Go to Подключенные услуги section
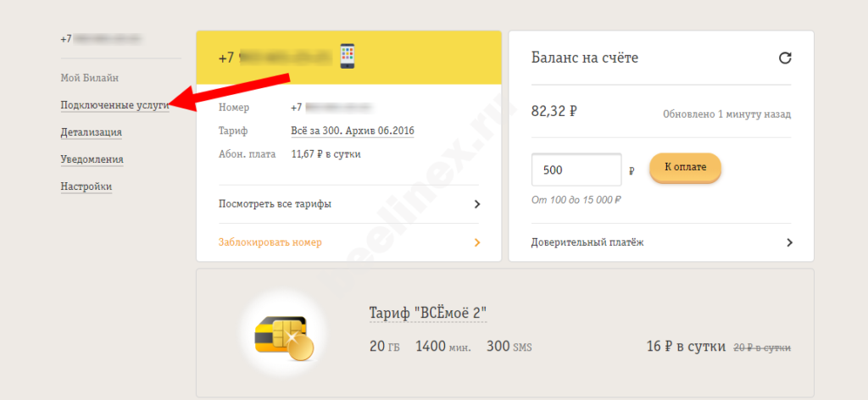This screenshot has height=400, width=868. click(x=114, y=105)
